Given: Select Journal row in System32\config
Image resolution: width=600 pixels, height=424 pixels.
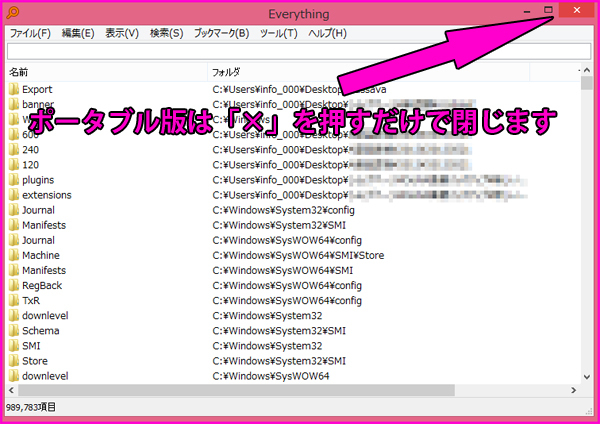Looking at the screenshot, I should pyautogui.click(x=293, y=210).
